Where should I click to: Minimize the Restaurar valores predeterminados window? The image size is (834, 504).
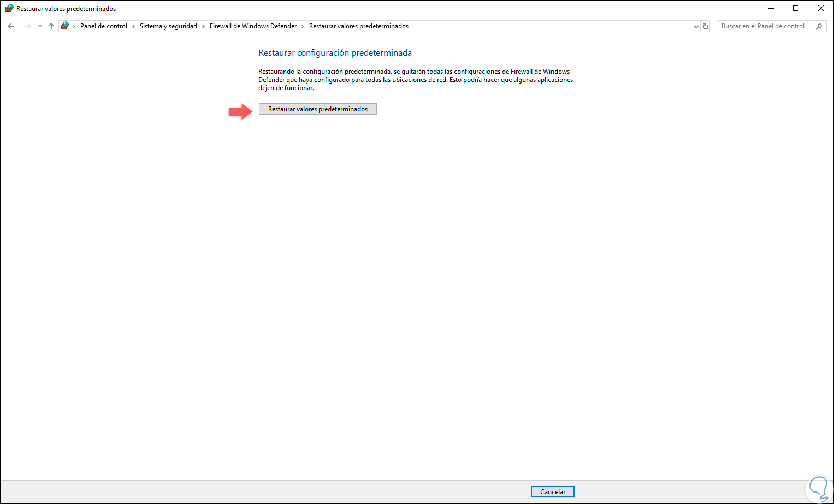point(771,8)
